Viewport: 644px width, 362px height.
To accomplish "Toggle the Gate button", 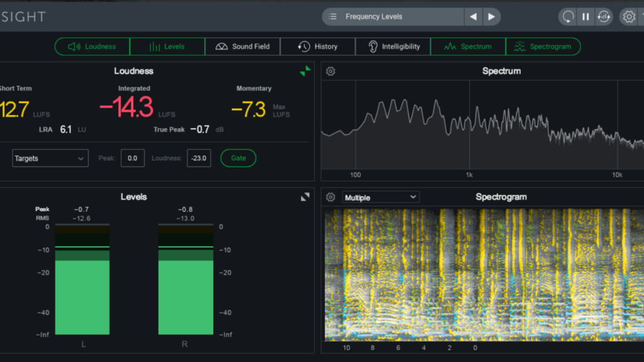I will tap(238, 158).
